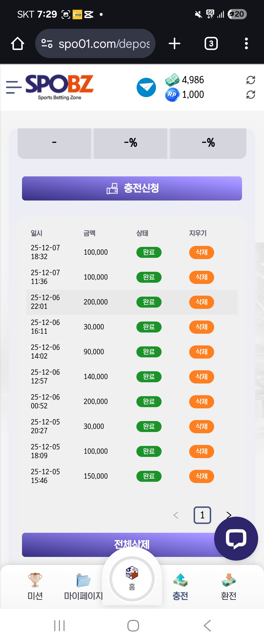264x644 pixels.
Task: Tap the 홈 center button
Action: tap(132, 578)
